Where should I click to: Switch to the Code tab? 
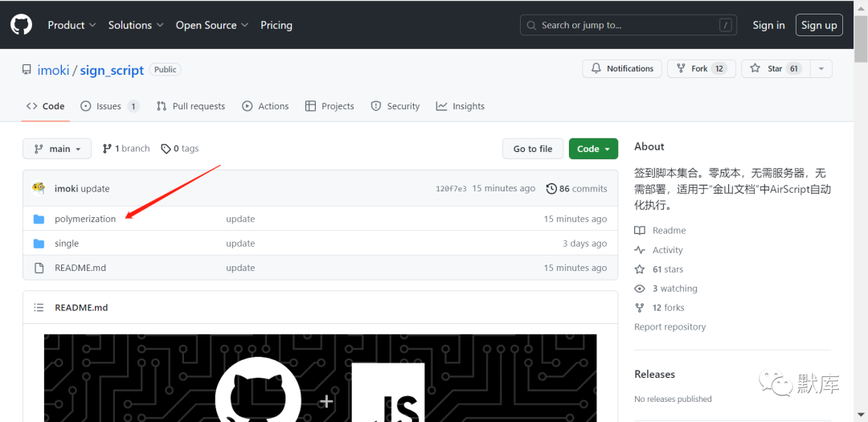click(x=46, y=106)
